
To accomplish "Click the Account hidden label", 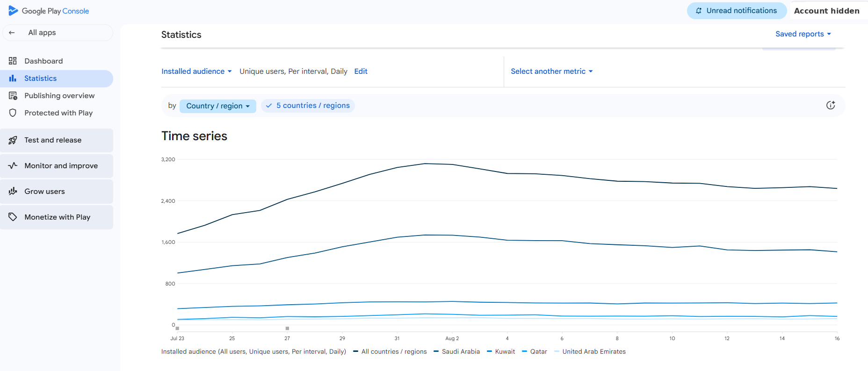I will (827, 11).
